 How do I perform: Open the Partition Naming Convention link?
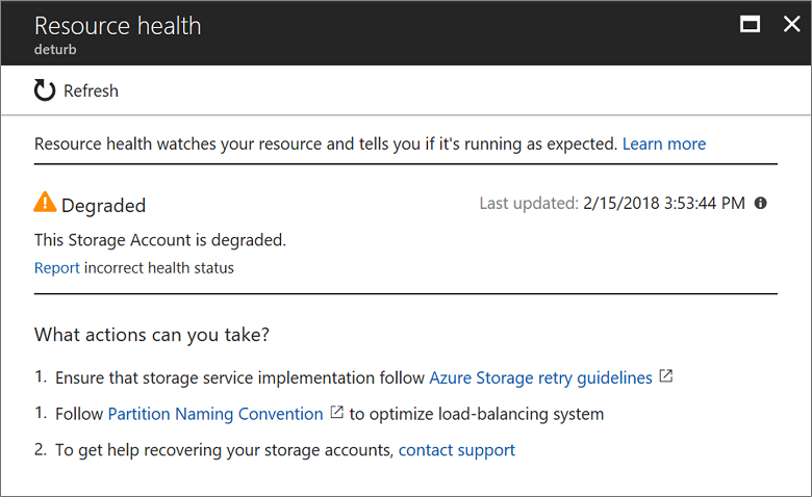[x=215, y=414]
